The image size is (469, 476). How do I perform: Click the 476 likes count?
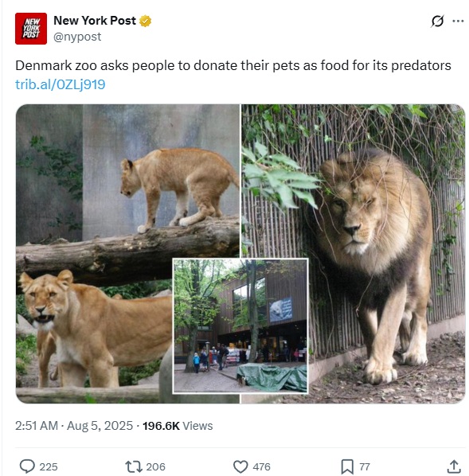click(261, 466)
